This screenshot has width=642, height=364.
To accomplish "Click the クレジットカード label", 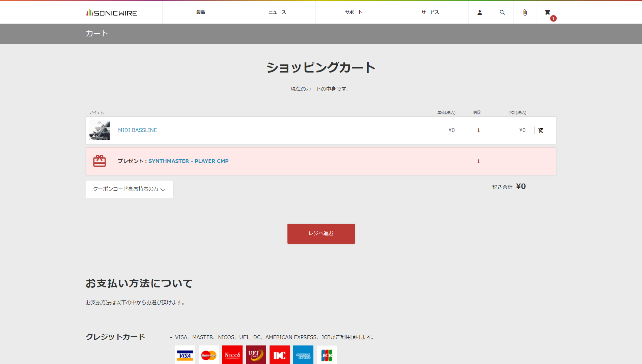I will click(115, 337).
